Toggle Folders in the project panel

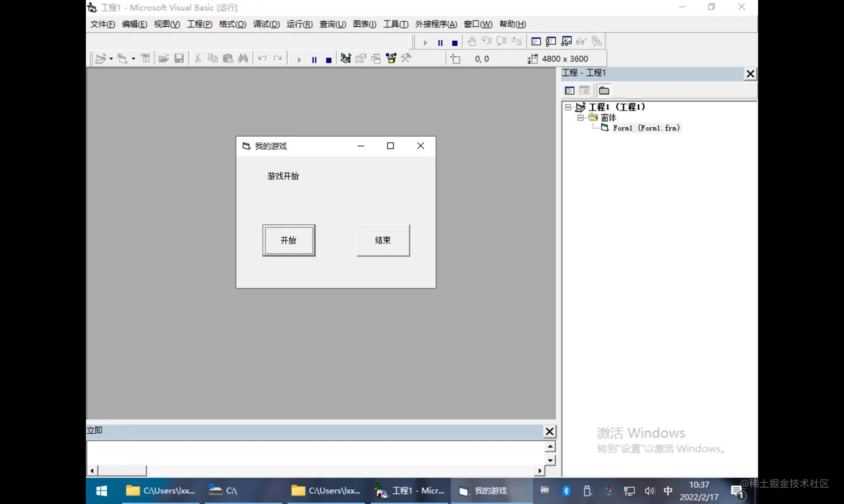[604, 90]
